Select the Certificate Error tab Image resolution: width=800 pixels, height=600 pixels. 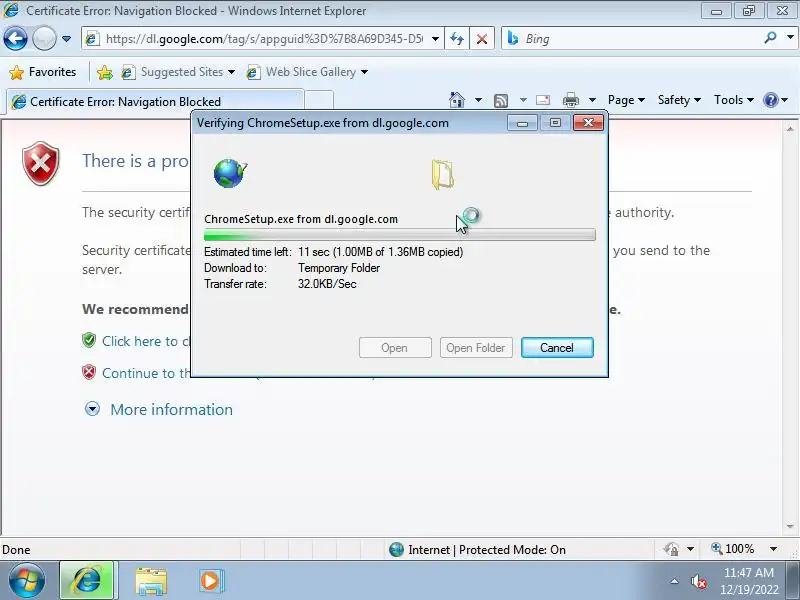pyautogui.click(x=155, y=101)
